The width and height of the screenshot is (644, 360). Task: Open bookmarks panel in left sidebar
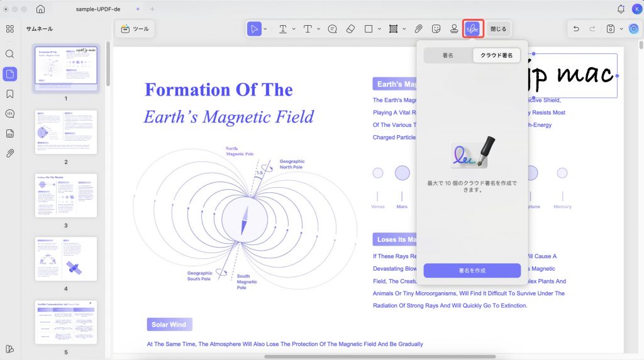point(10,94)
